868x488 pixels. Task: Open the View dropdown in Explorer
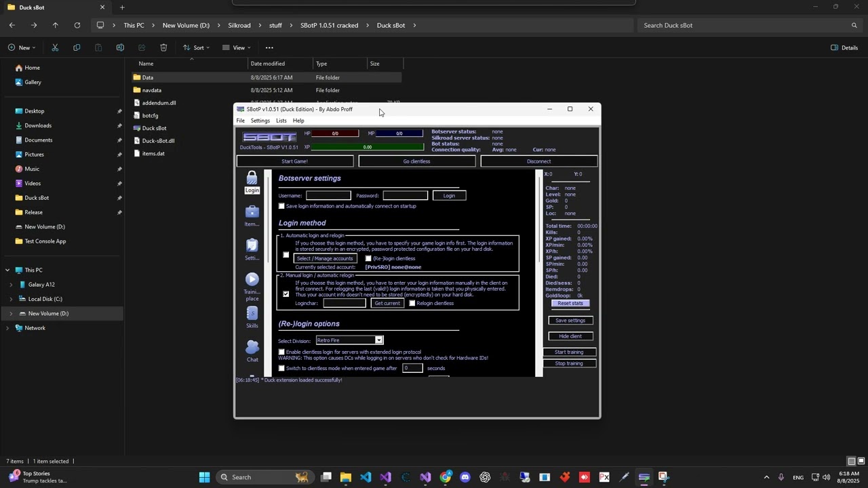237,47
